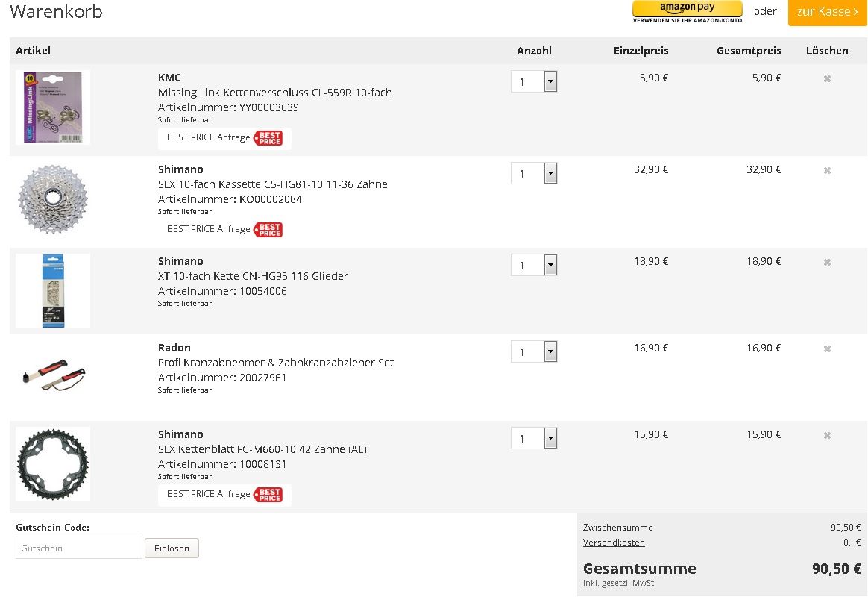Image resolution: width=868 pixels, height=600 pixels.
Task: Click BEST PRICE badge for SLX Kassette
Action: [268, 230]
